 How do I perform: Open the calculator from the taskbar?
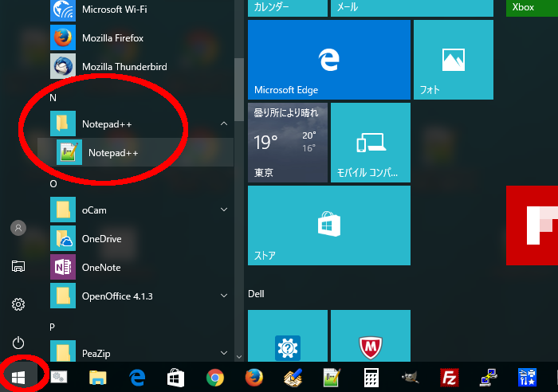click(x=371, y=377)
